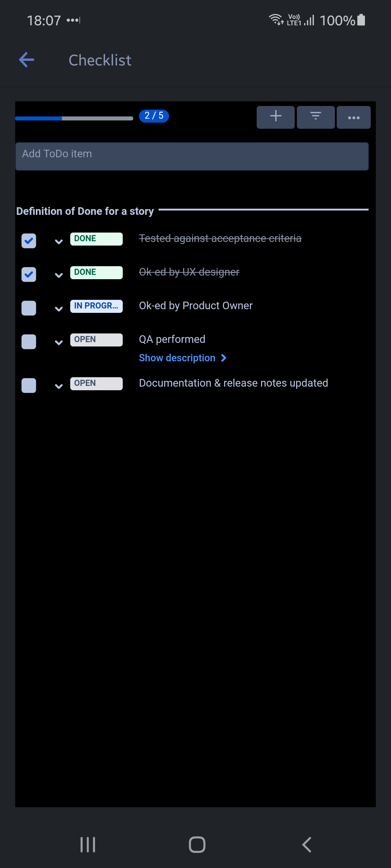The height and width of the screenshot is (868, 391).
Task: Click the 2 / 5 progress badge
Action: click(154, 116)
